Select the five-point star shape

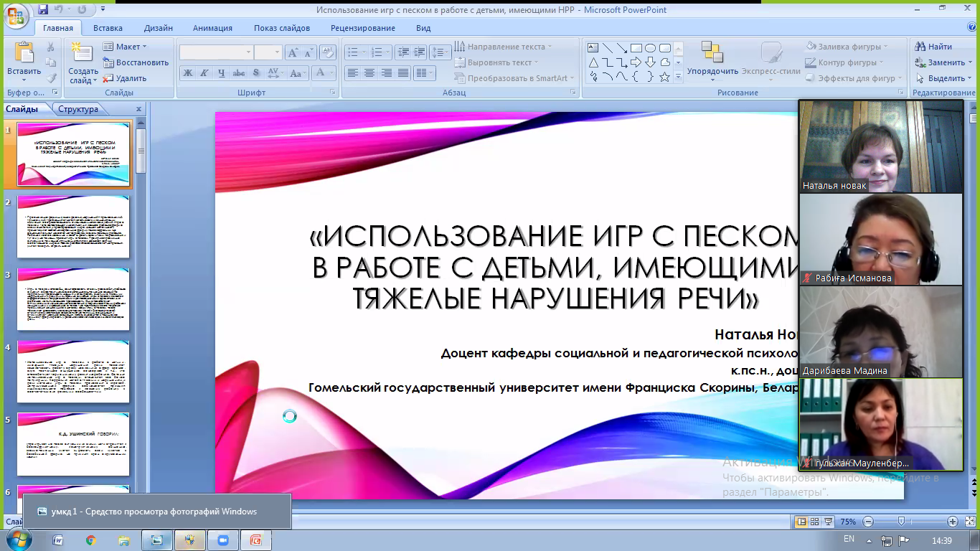(664, 77)
